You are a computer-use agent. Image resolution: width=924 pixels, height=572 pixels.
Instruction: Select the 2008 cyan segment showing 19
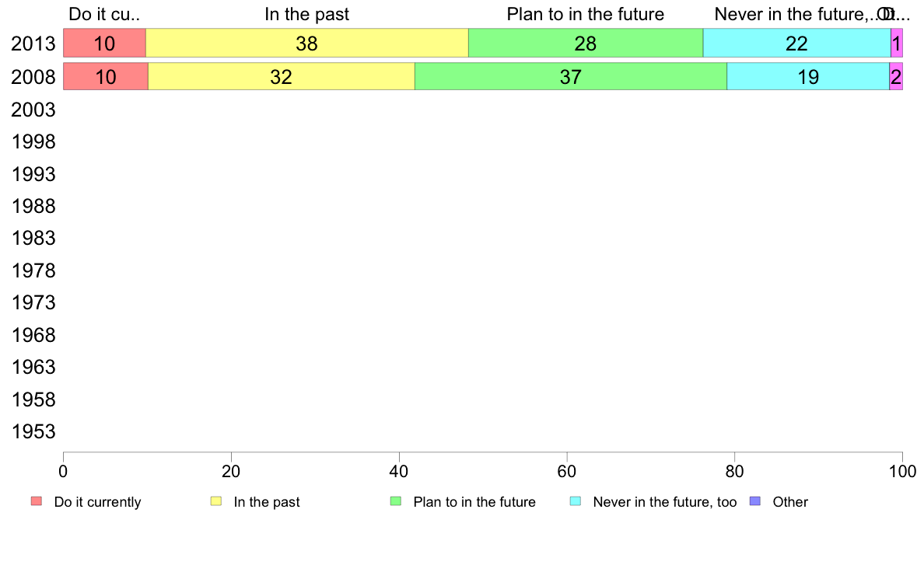coord(808,77)
